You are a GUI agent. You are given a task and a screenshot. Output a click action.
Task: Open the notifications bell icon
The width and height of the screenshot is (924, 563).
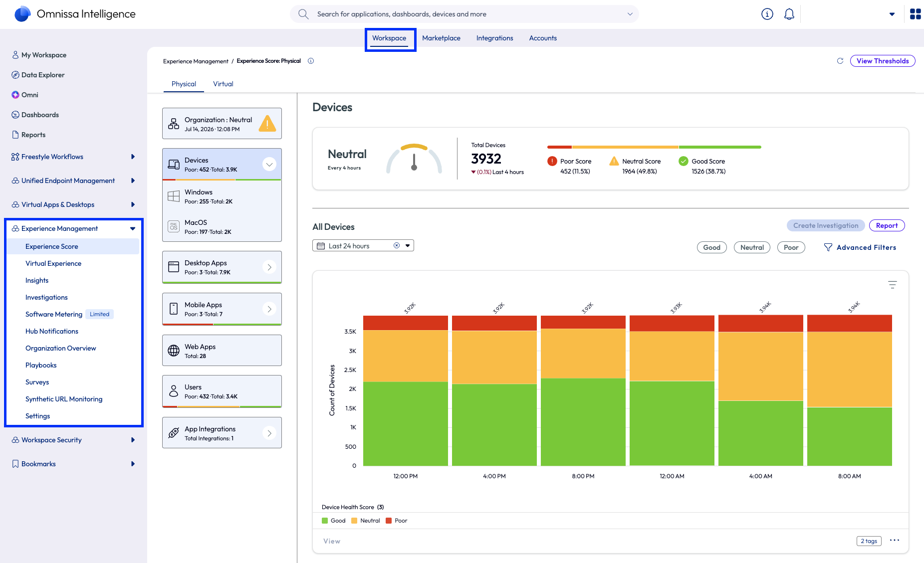pos(789,14)
